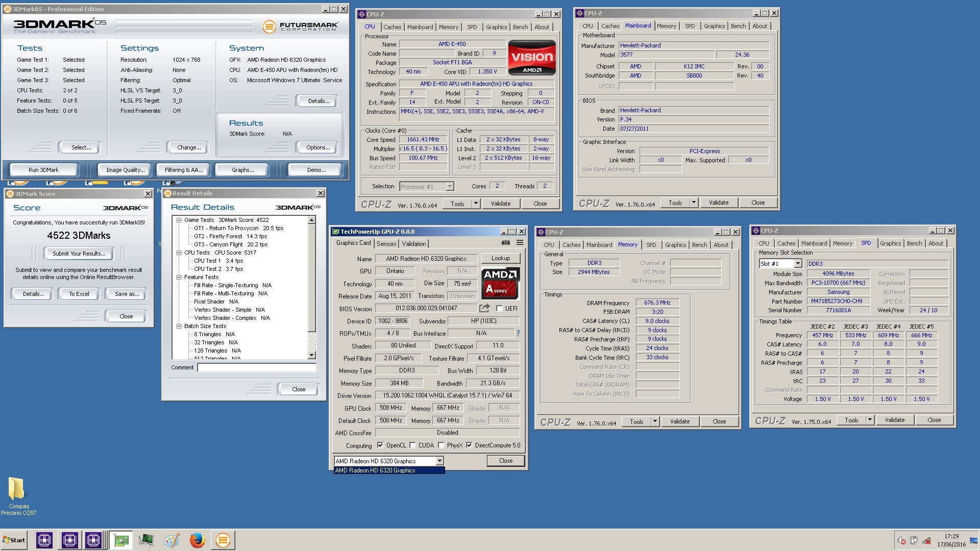Toggle the UEFI checkbox

pyautogui.click(x=499, y=309)
